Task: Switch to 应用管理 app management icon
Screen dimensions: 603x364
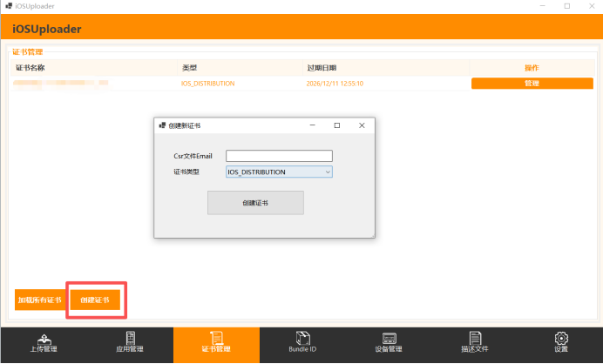Action: pyautogui.click(x=130, y=338)
